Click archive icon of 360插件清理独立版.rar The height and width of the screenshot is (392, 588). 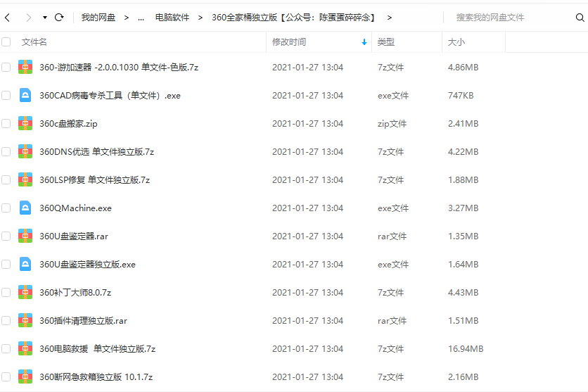pyautogui.click(x=25, y=320)
